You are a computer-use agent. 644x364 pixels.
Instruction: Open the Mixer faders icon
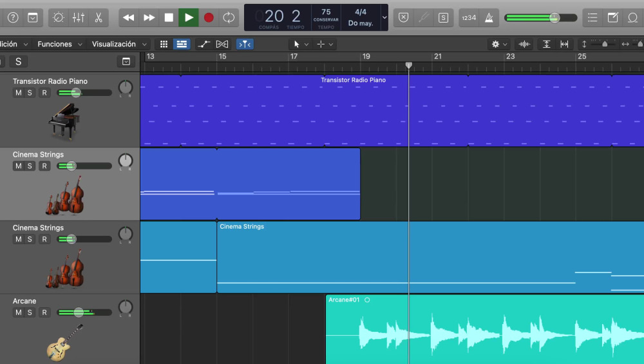click(x=78, y=17)
